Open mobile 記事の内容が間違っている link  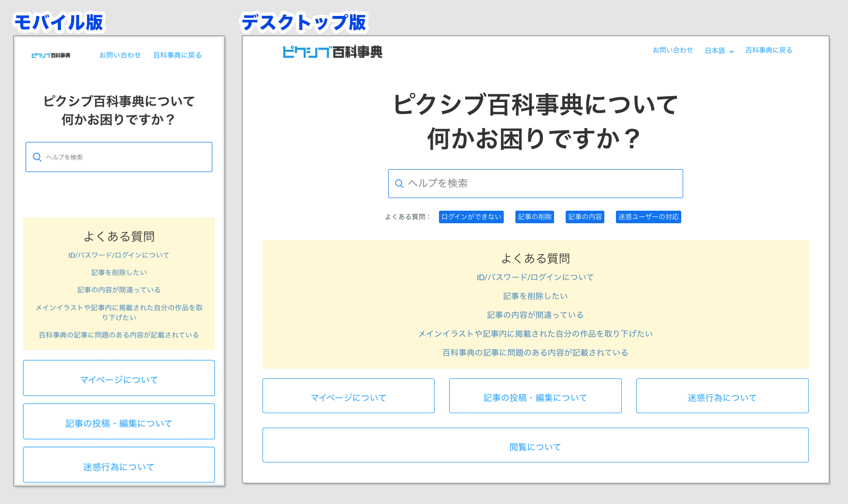coord(119,290)
